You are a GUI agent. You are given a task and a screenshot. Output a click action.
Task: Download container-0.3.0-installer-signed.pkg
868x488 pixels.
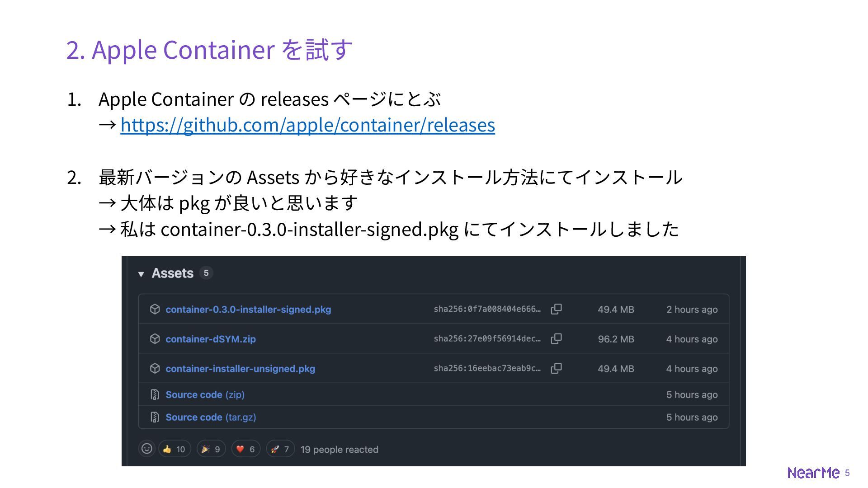248,310
